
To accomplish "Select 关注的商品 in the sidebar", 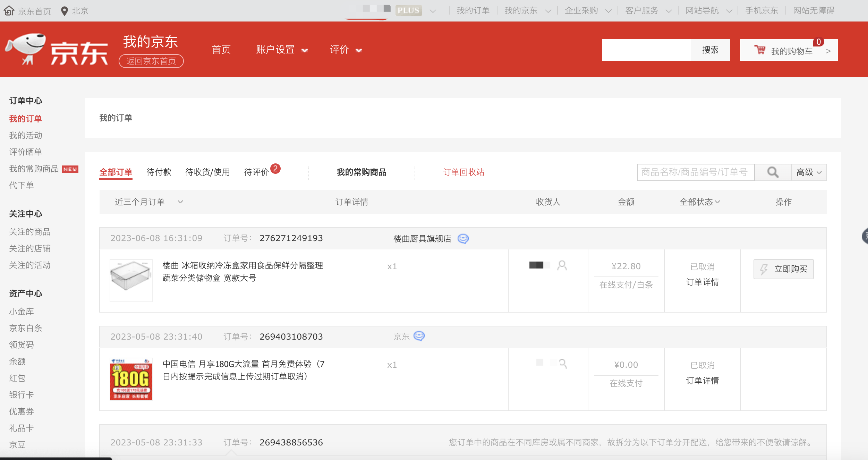I will click(x=30, y=232).
